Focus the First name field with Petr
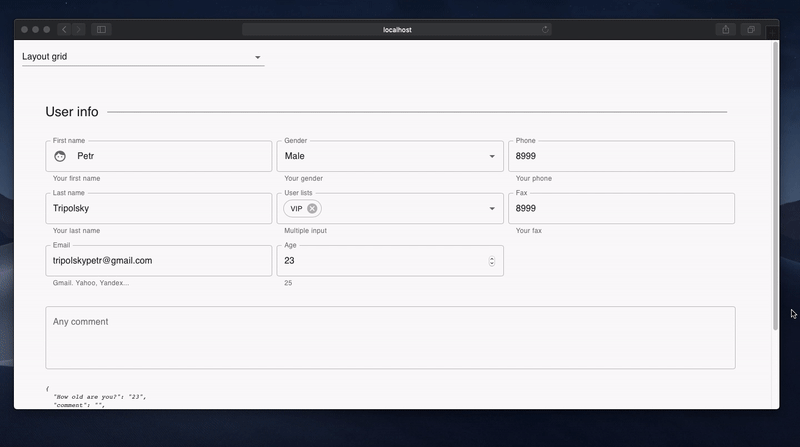 pyautogui.click(x=159, y=156)
